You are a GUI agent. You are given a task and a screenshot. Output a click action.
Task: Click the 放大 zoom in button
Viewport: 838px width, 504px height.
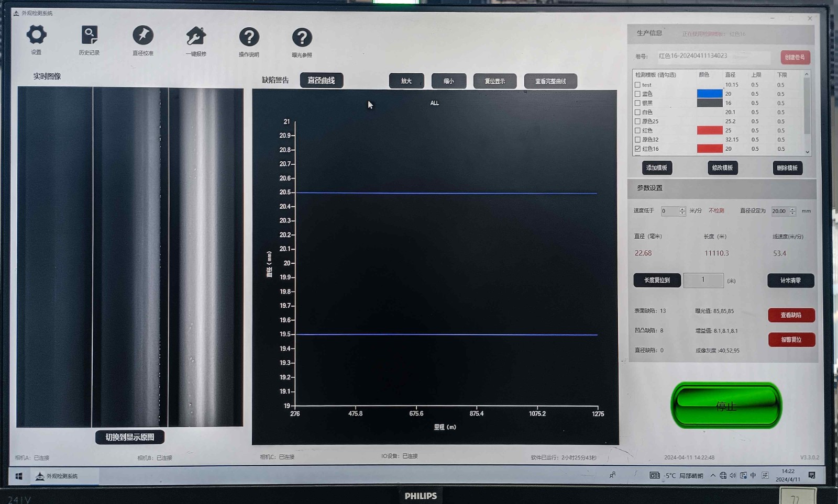[406, 81]
